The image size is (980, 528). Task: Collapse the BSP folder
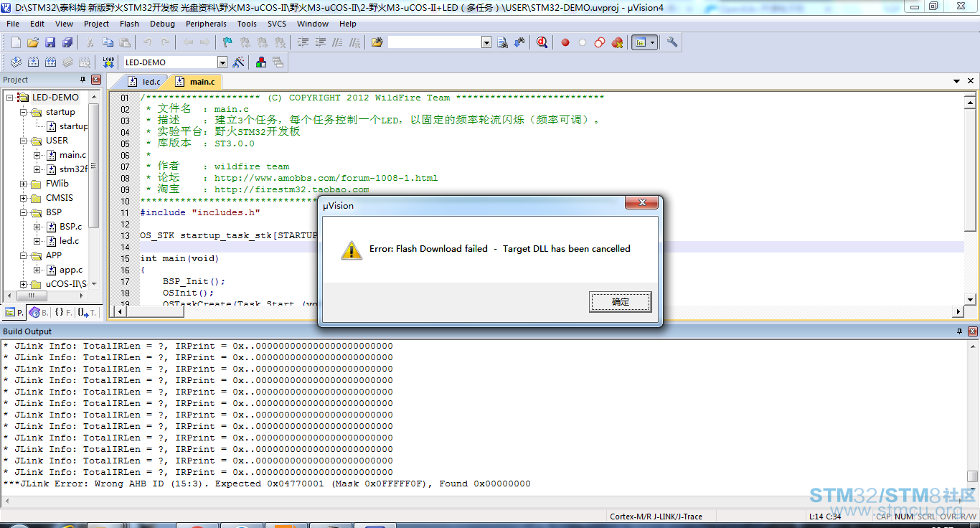(24, 212)
